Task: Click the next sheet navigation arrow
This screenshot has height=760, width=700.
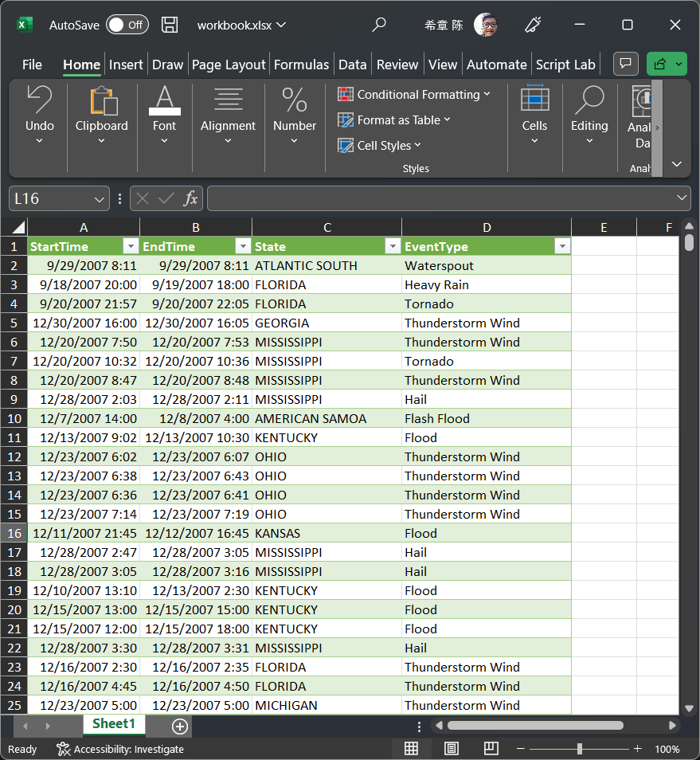Action: tap(48, 726)
